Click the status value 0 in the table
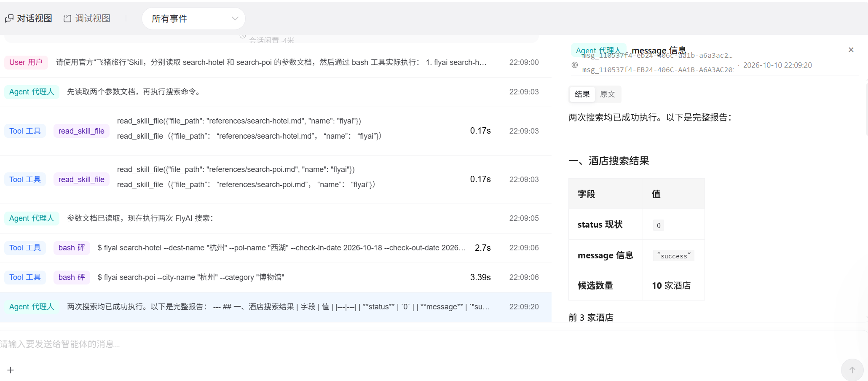Screen dimensions: 868x381 (659, 225)
